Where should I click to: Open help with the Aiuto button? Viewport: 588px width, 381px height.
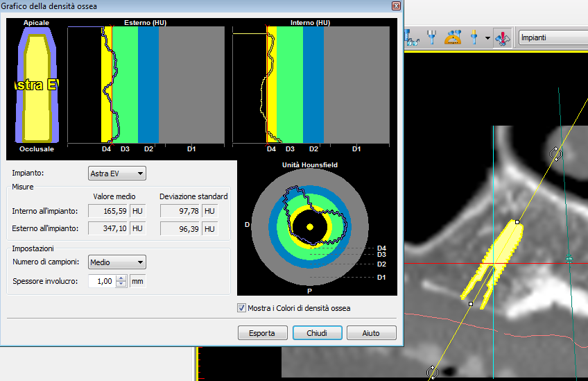[x=371, y=333]
